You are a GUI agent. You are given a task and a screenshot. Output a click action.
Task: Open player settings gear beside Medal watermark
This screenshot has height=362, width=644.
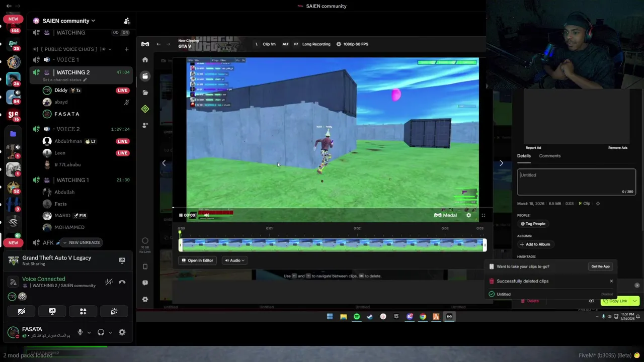click(x=468, y=215)
